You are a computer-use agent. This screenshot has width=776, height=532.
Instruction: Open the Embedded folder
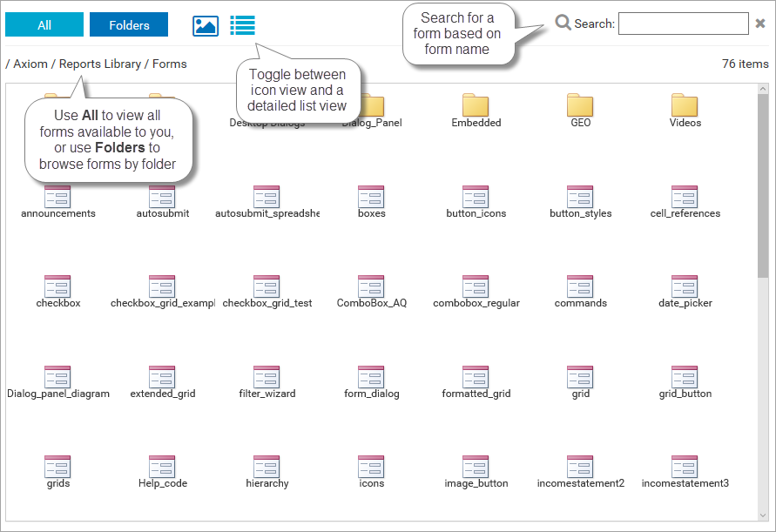click(476, 107)
